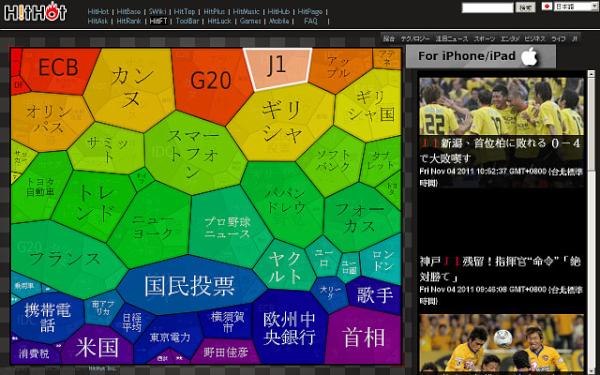The height and width of the screenshot is (375, 600).
Task: Open the HitPlus nav link
Action: point(214,12)
